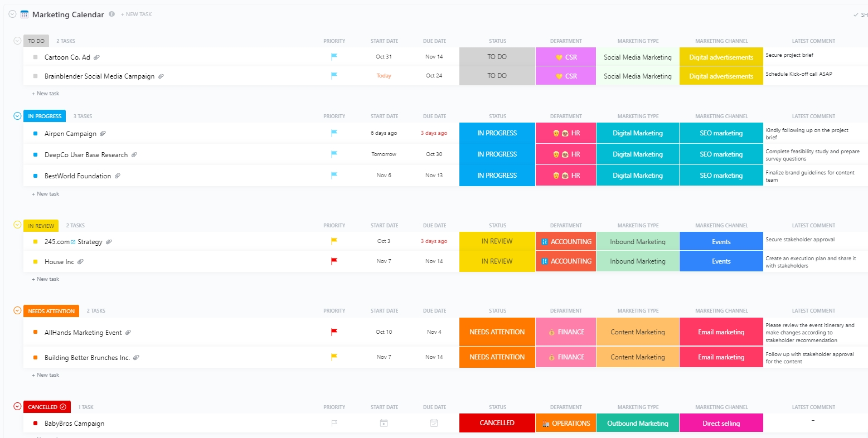Image resolution: width=868 pixels, height=438 pixels.
Task: Open the latest comment for Brainblender Social Media Campaign
Action: pyautogui.click(x=798, y=74)
